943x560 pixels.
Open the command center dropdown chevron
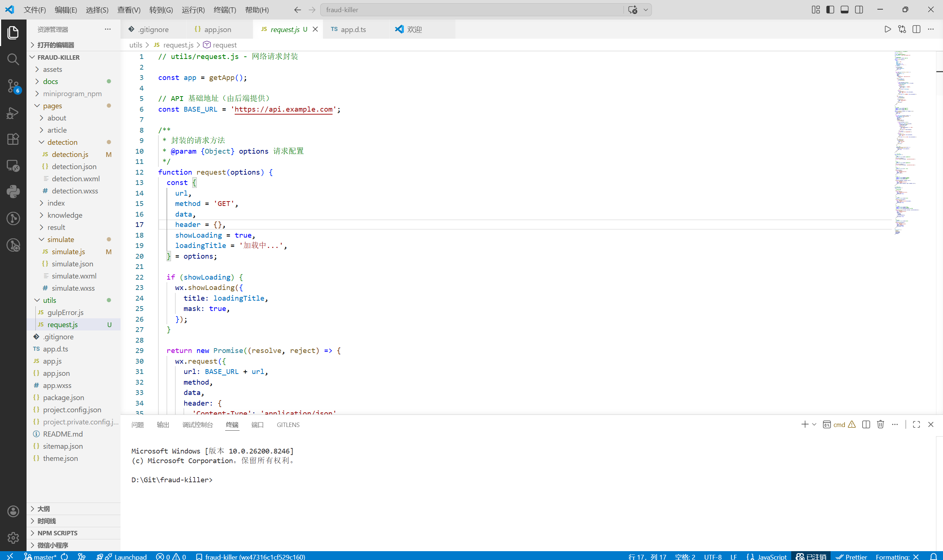[646, 10]
